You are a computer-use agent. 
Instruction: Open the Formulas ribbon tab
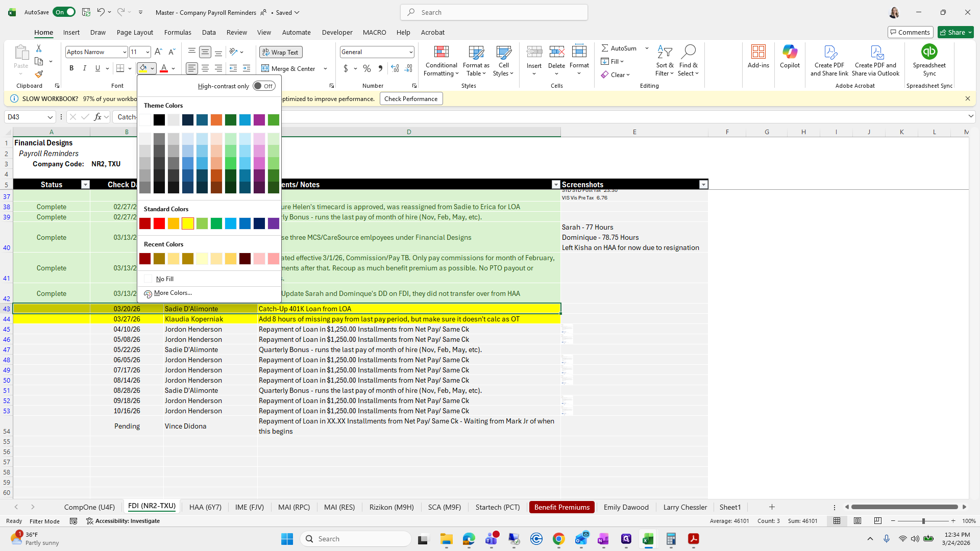(178, 32)
